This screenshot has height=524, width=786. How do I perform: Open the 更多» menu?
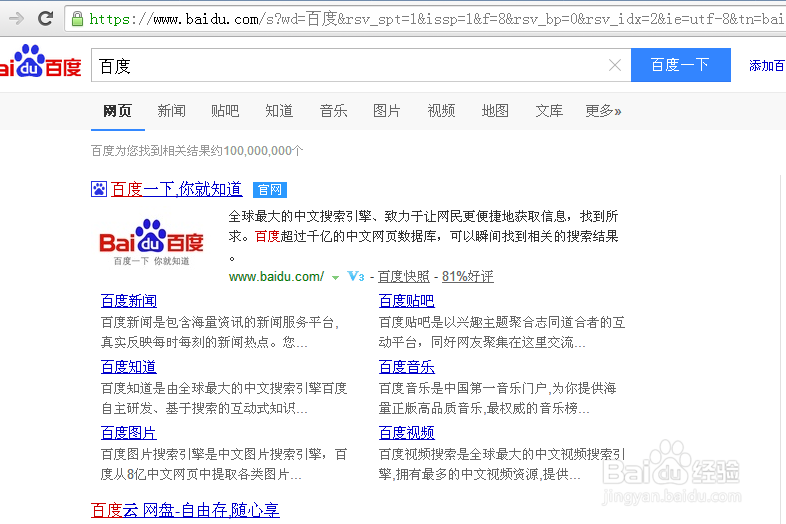click(x=603, y=111)
